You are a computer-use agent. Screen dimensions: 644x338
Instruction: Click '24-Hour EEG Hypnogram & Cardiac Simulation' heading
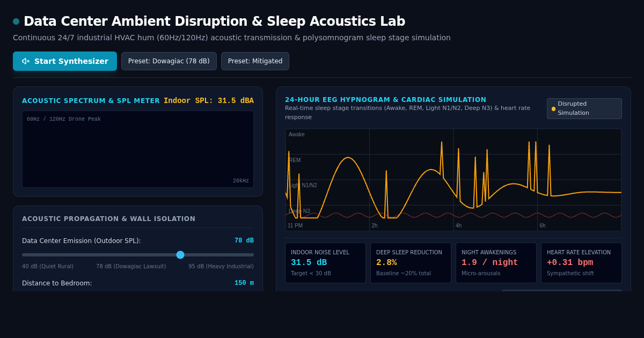point(386,99)
